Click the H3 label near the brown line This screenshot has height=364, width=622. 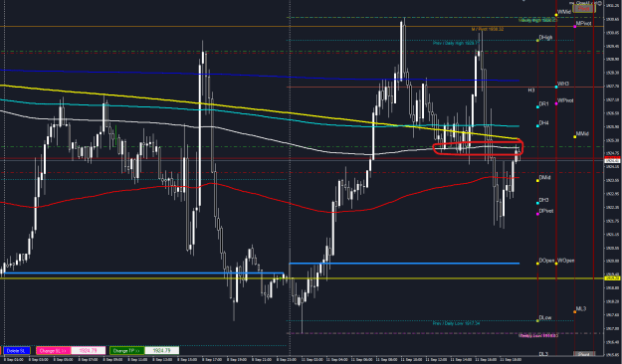pos(531,91)
